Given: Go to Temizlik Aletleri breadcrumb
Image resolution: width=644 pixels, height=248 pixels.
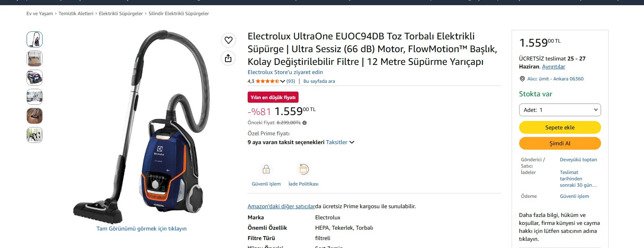Looking at the screenshot, I should [76, 14].
